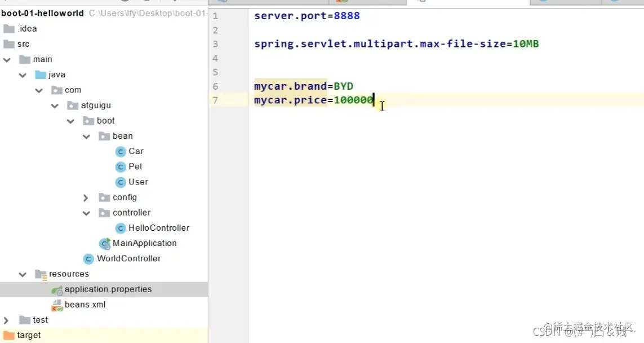Click the Car class icon
This screenshot has width=644, height=343.
[x=121, y=151]
